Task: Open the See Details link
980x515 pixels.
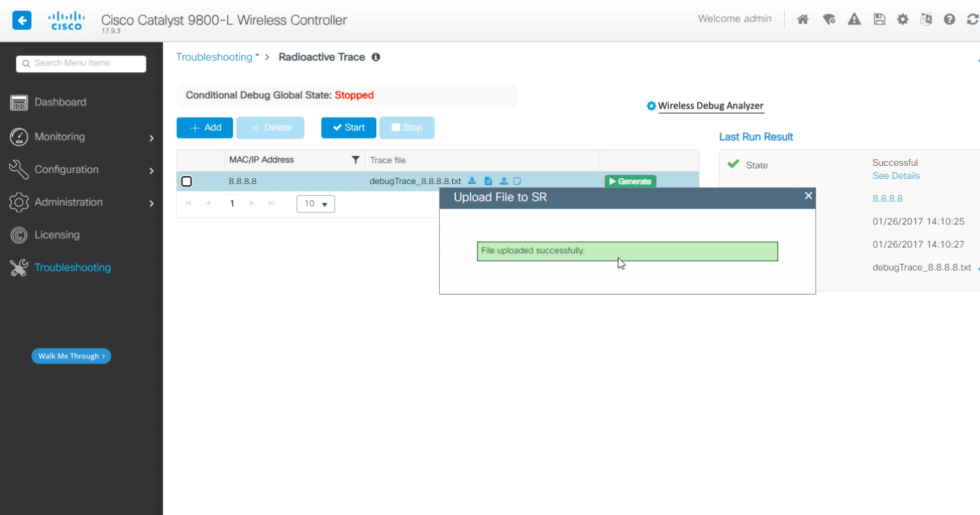Action: (x=896, y=176)
